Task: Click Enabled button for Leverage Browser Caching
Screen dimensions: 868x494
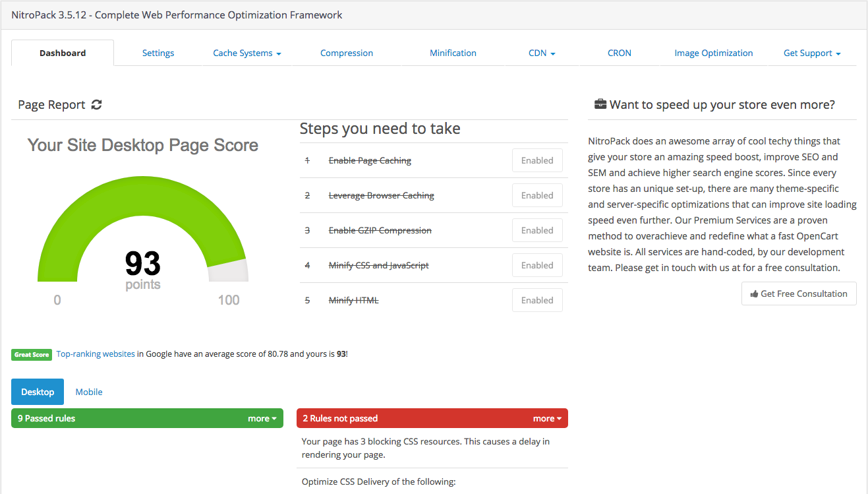Action: [537, 195]
